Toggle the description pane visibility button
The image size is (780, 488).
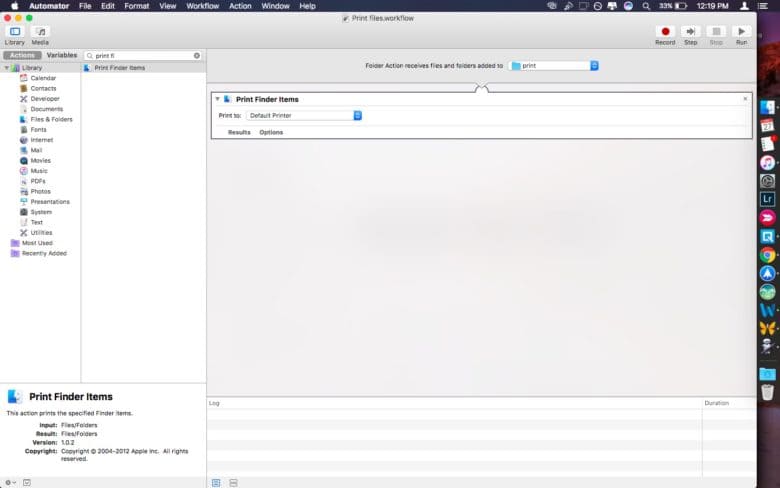click(x=27, y=482)
